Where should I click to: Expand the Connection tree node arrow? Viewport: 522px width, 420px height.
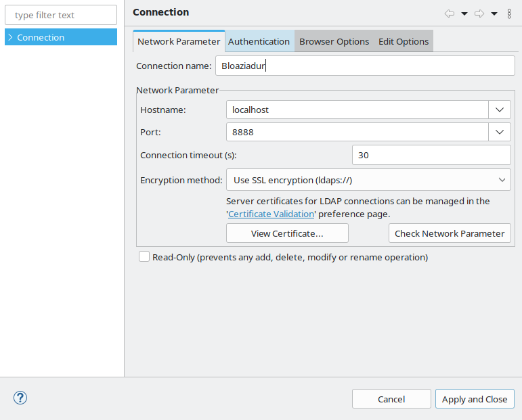(10, 37)
